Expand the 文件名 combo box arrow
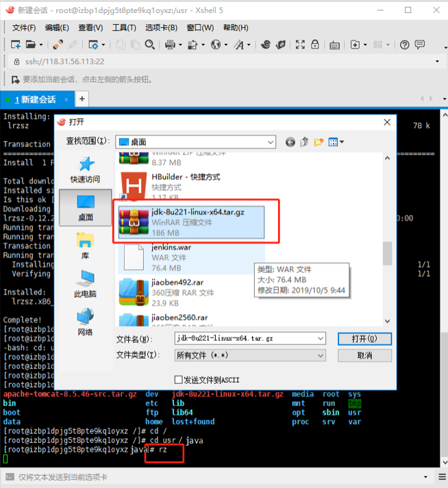 [x=321, y=339]
